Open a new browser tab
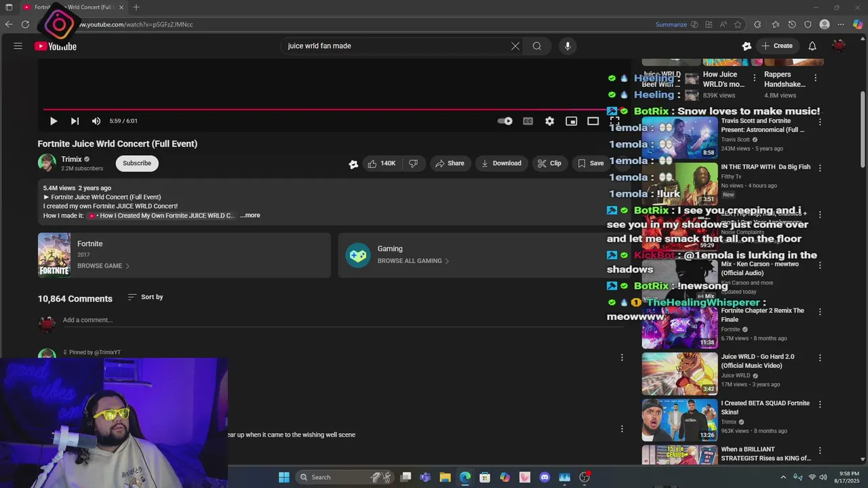This screenshot has width=868, height=488. click(136, 7)
